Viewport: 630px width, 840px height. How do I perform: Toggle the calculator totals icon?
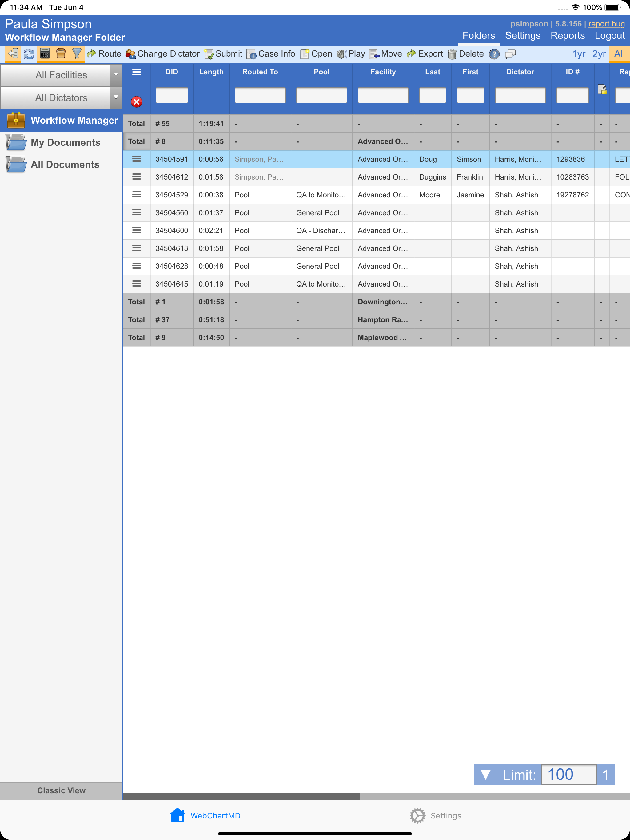coord(45,53)
